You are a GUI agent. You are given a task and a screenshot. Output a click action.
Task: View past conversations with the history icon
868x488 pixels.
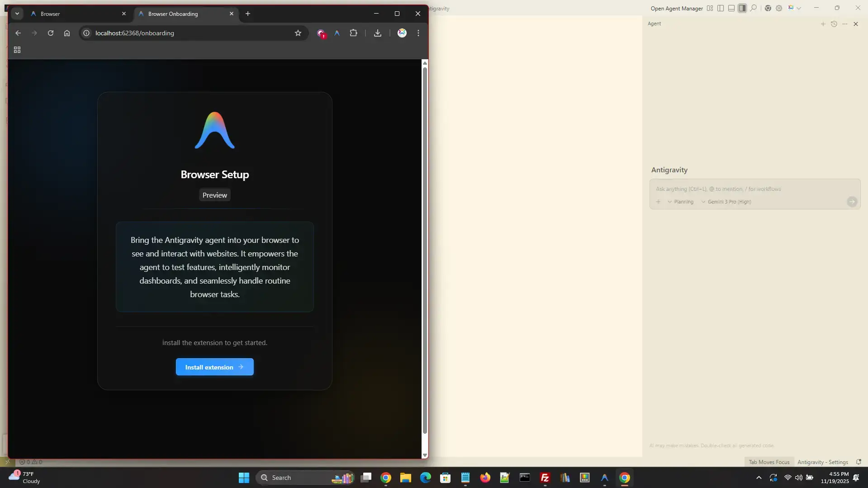pos(834,24)
